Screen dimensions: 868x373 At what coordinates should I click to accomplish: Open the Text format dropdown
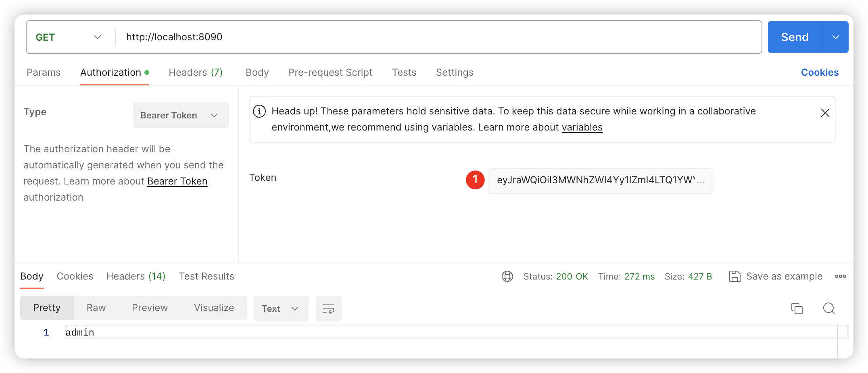coord(281,309)
